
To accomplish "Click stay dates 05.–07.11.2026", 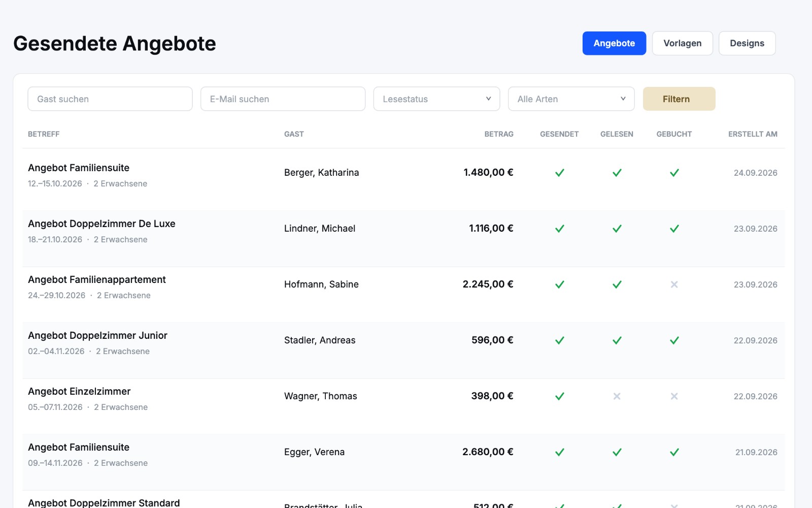I will (55, 407).
